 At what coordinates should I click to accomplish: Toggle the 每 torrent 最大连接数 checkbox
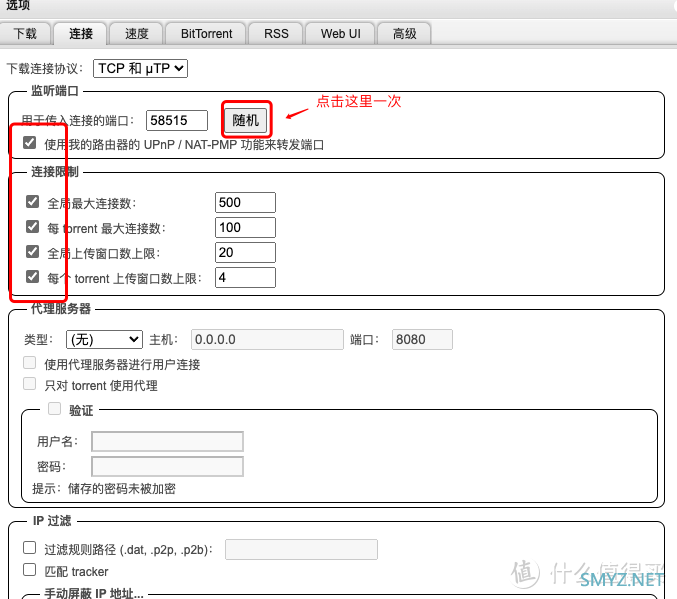[x=32, y=227]
